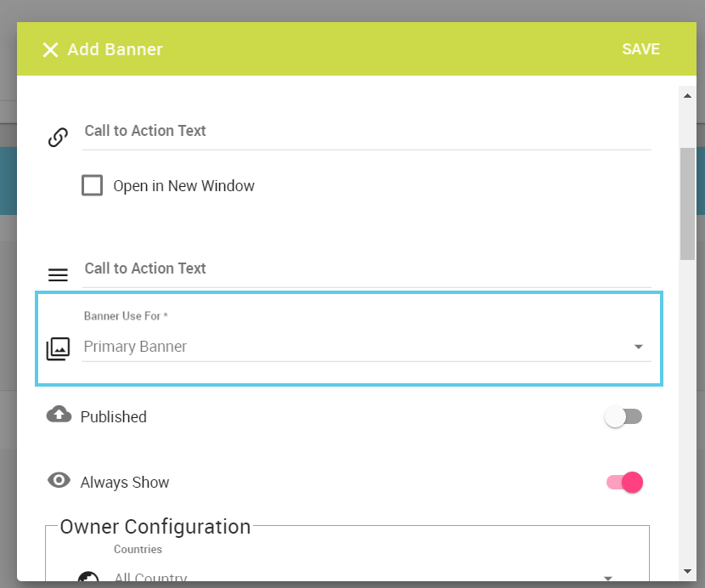This screenshot has height=588, width=705.
Task: Check the Open in New Window checkbox
Action: (x=93, y=185)
